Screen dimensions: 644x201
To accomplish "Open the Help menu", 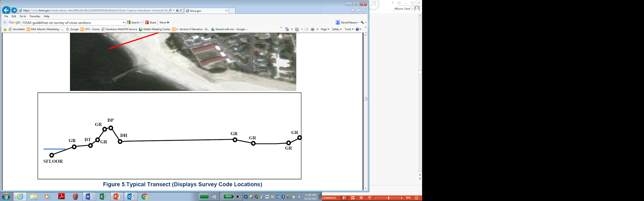I will coord(47,16).
